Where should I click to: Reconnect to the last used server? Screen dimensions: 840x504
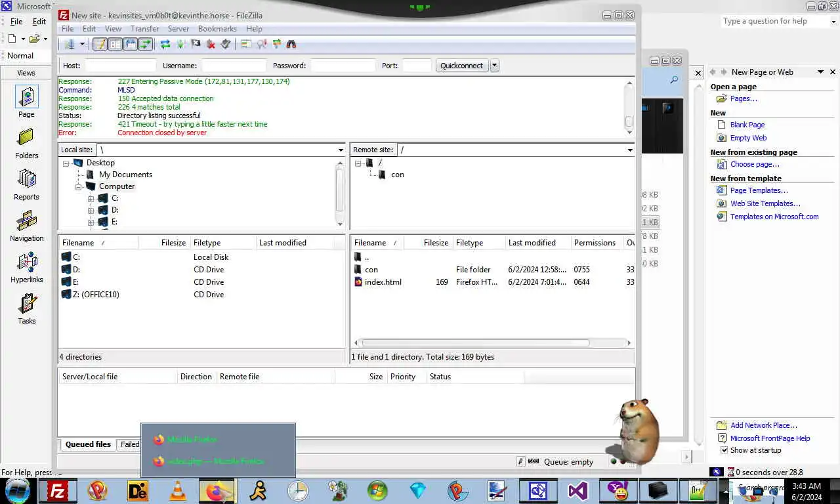tap(226, 44)
